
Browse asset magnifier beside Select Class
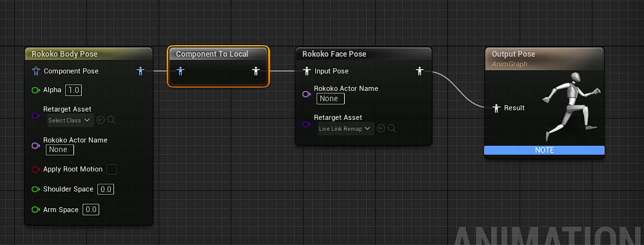112,121
